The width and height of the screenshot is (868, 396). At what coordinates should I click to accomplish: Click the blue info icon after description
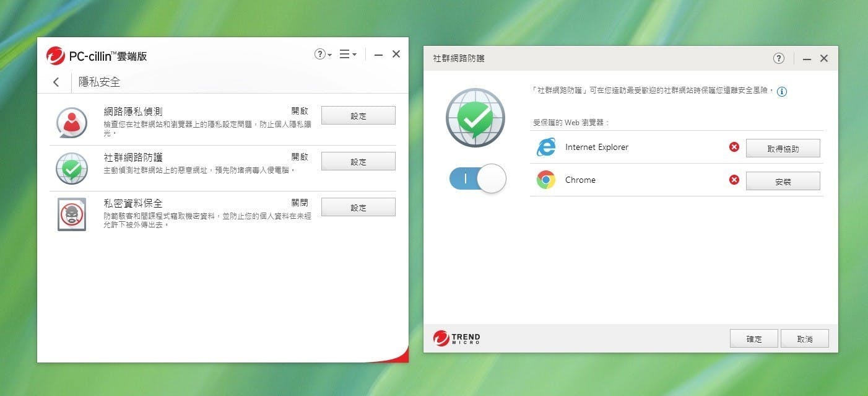(x=782, y=92)
